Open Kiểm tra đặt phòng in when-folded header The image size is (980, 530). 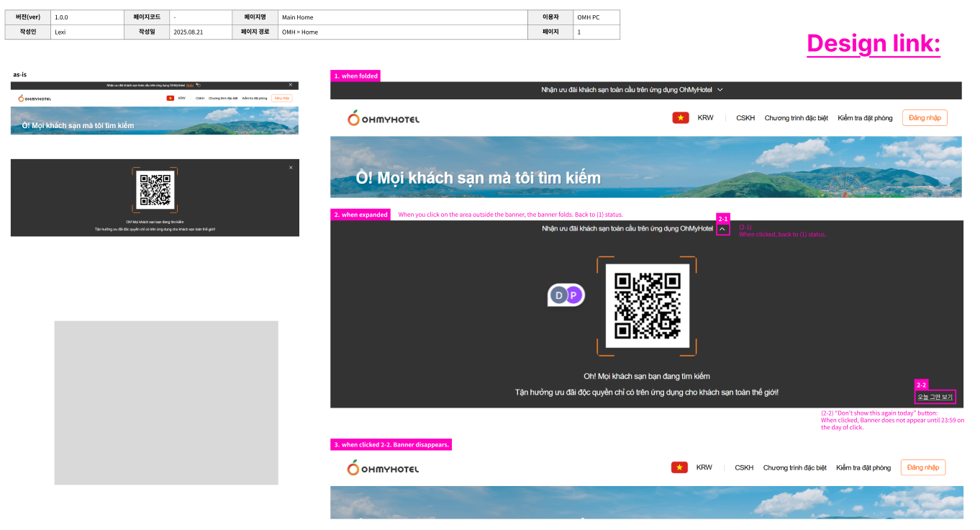[x=865, y=118]
